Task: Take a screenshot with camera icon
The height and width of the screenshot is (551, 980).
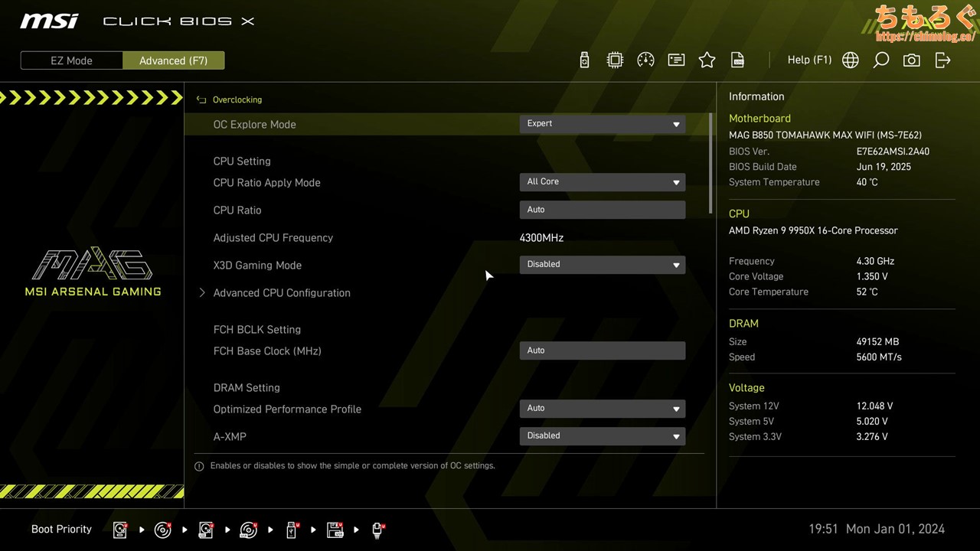Action: point(911,60)
